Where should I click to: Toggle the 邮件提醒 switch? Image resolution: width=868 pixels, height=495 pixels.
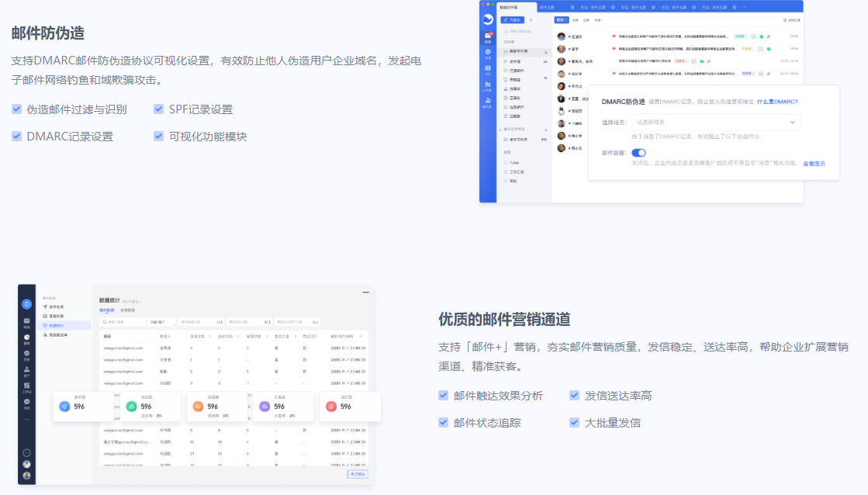tap(638, 153)
